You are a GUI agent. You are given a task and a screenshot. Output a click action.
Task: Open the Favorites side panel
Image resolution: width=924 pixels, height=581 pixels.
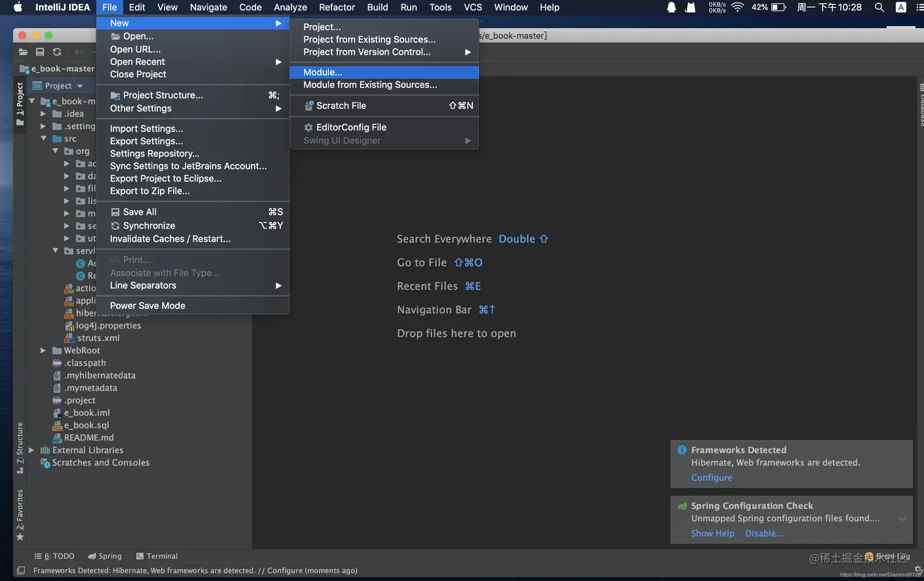[20, 515]
